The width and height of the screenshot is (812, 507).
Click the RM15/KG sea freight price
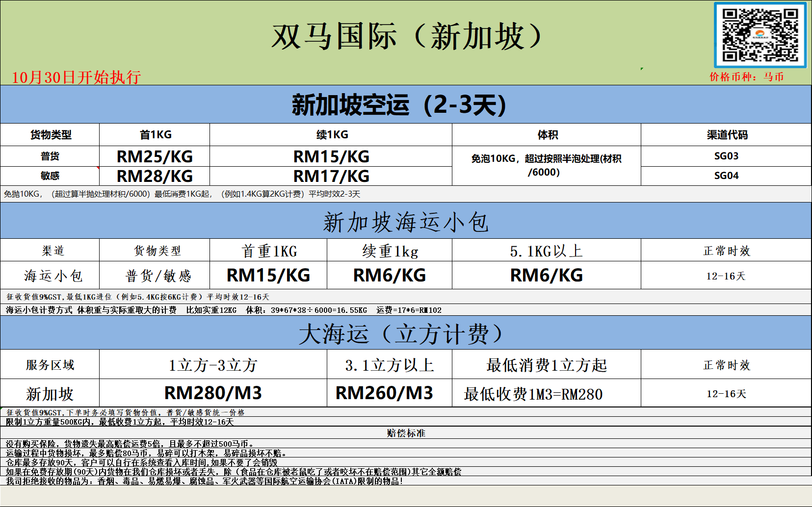(267, 275)
